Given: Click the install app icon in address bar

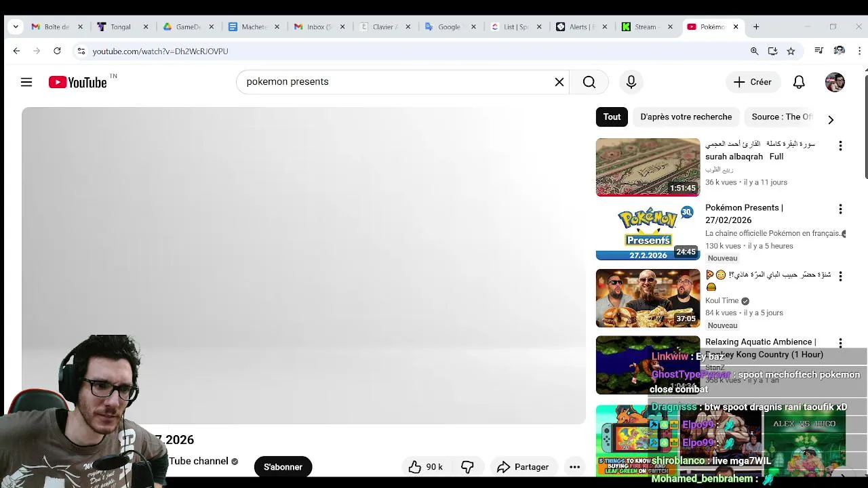Looking at the screenshot, I should (x=772, y=51).
